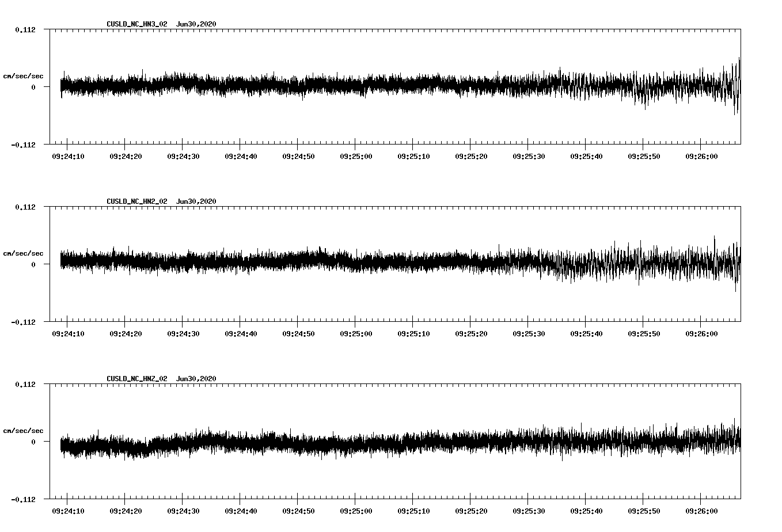Click 09:24:50 time label under HN3 chart
Screen dimensions: 782x532
tap(298, 156)
